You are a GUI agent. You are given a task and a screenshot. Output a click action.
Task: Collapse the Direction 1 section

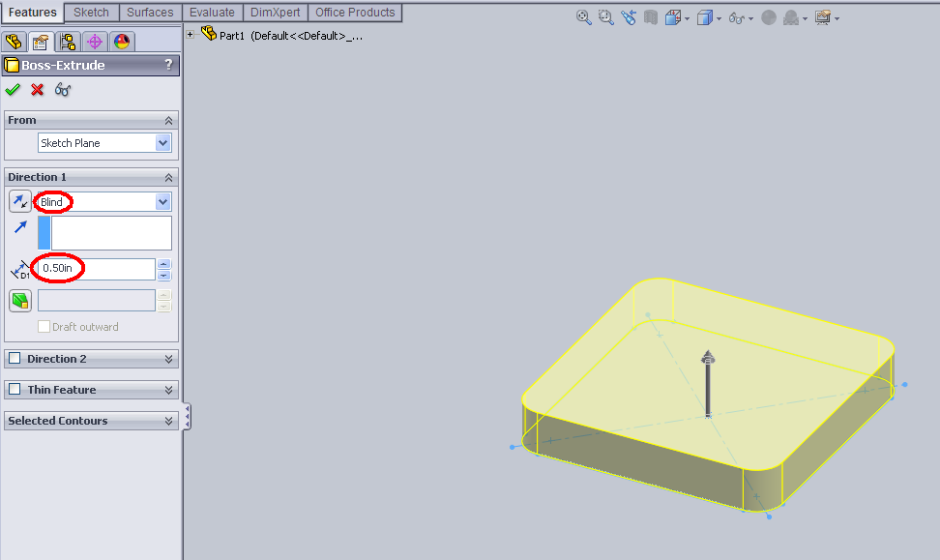click(168, 177)
